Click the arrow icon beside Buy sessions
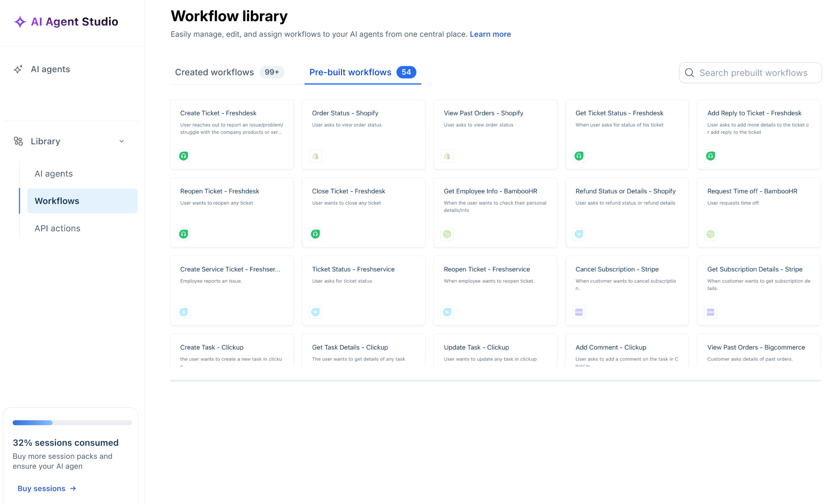The image size is (832, 504). click(x=73, y=488)
